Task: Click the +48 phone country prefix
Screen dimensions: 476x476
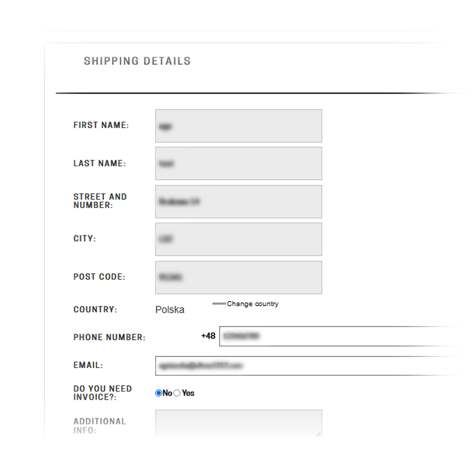Action: (x=208, y=336)
